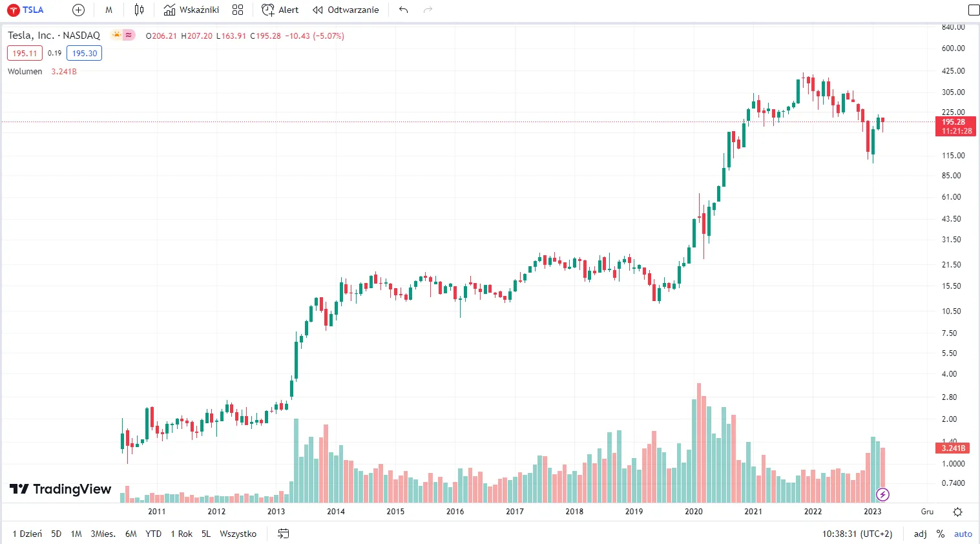Click the 3.241B Wolumen value
The image size is (980, 544).
point(64,72)
